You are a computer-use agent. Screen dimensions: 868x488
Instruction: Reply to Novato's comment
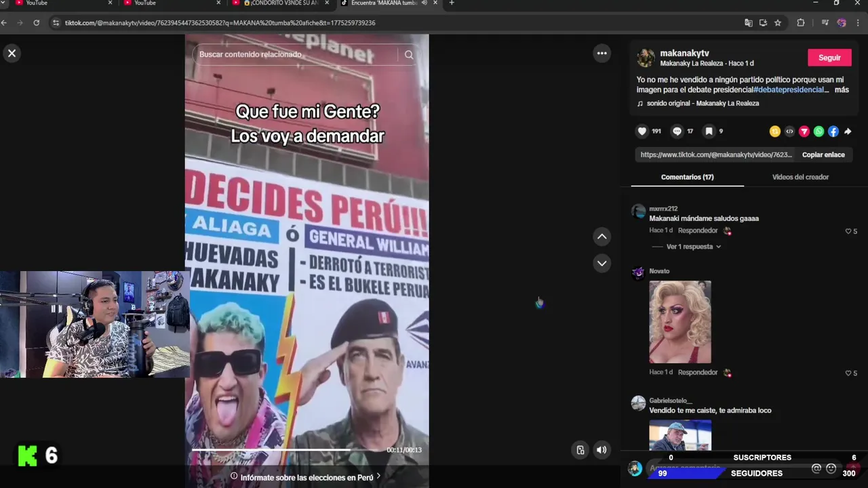tap(698, 372)
